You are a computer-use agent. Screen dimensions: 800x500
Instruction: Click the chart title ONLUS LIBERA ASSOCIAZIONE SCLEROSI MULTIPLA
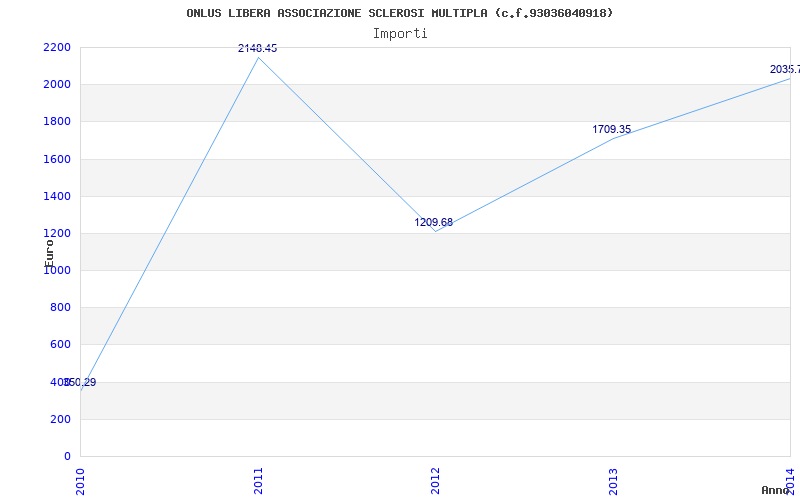(x=399, y=13)
